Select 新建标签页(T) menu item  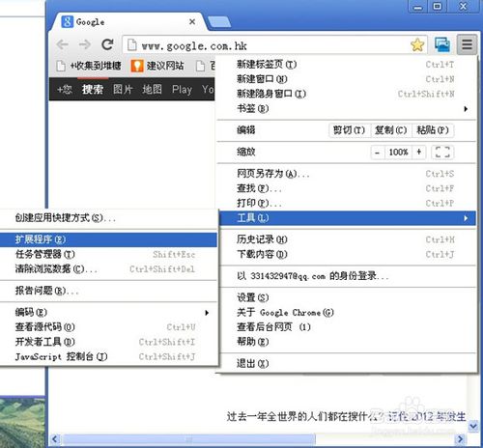pos(346,65)
